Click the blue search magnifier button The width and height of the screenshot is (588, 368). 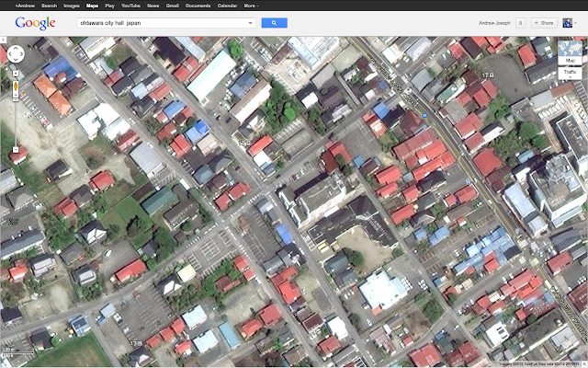pos(274,23)
